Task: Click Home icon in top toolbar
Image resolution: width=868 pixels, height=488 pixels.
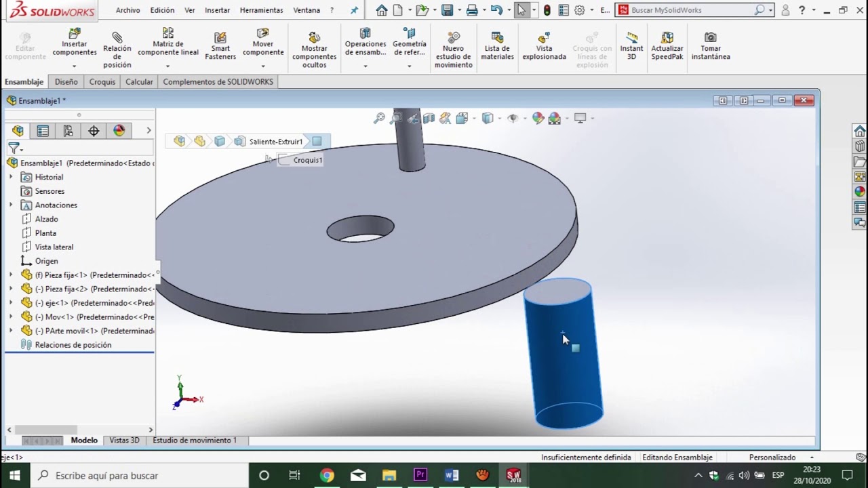Action: pyautogui.click(x=382, y=10)
